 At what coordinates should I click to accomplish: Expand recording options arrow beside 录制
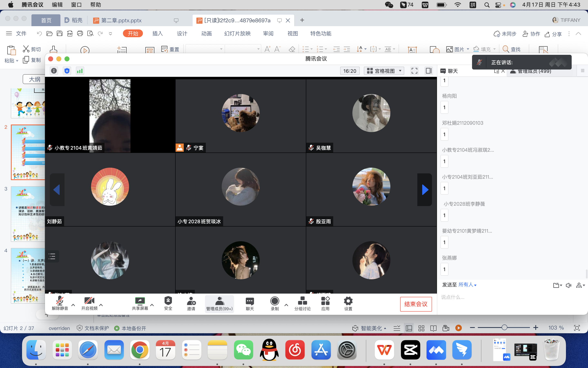pos(286,305)
